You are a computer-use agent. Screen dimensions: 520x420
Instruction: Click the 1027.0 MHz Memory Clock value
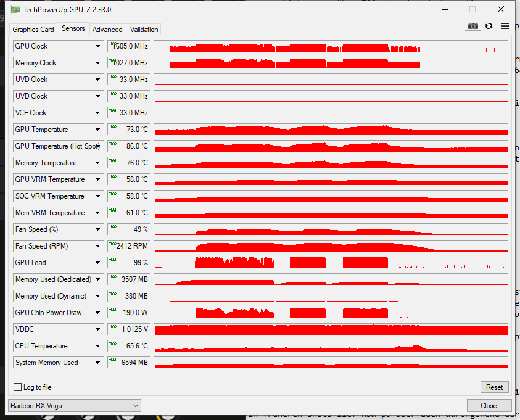(x=129, y=63)
